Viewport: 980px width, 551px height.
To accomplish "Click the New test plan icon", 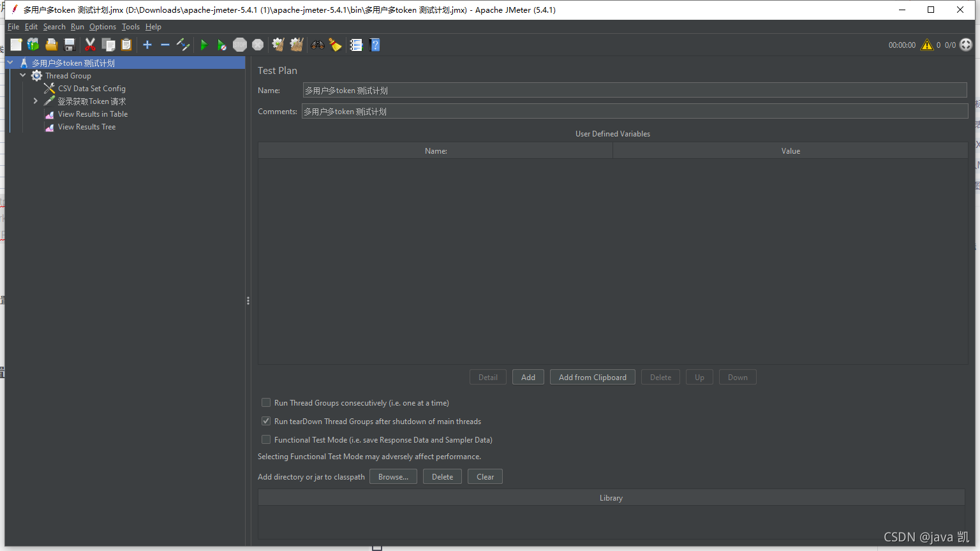I will click(x=16, y=45).
